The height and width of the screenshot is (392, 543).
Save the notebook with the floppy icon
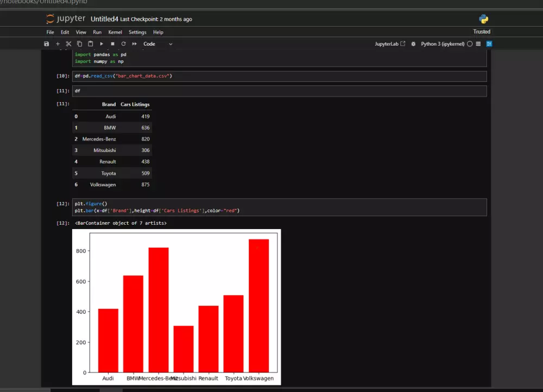tap(46, 44)
